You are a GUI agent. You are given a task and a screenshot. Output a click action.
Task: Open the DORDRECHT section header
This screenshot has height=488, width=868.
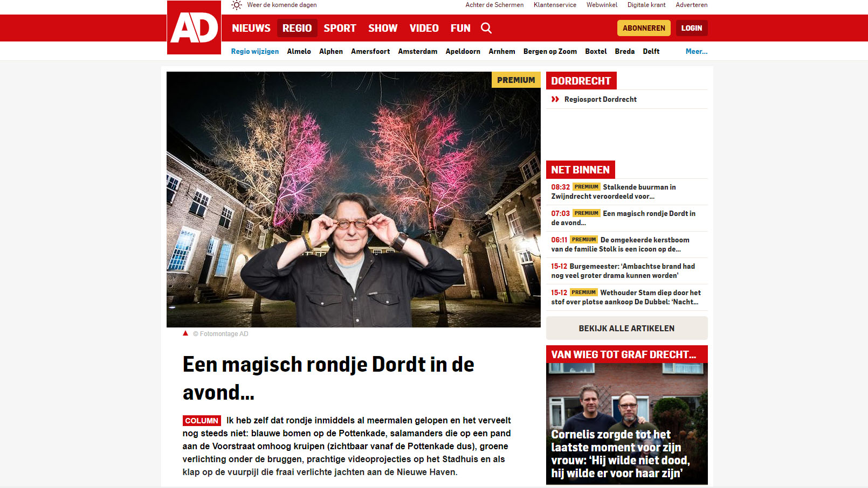(581, 81)
